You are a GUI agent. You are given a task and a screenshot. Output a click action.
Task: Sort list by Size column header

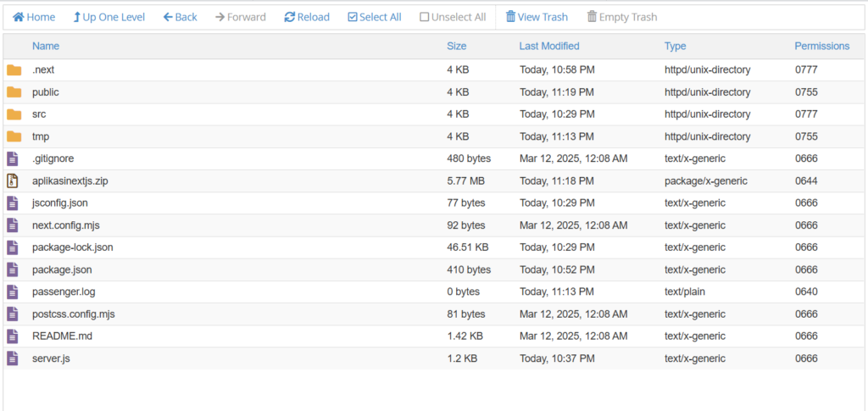pos(456,47)
